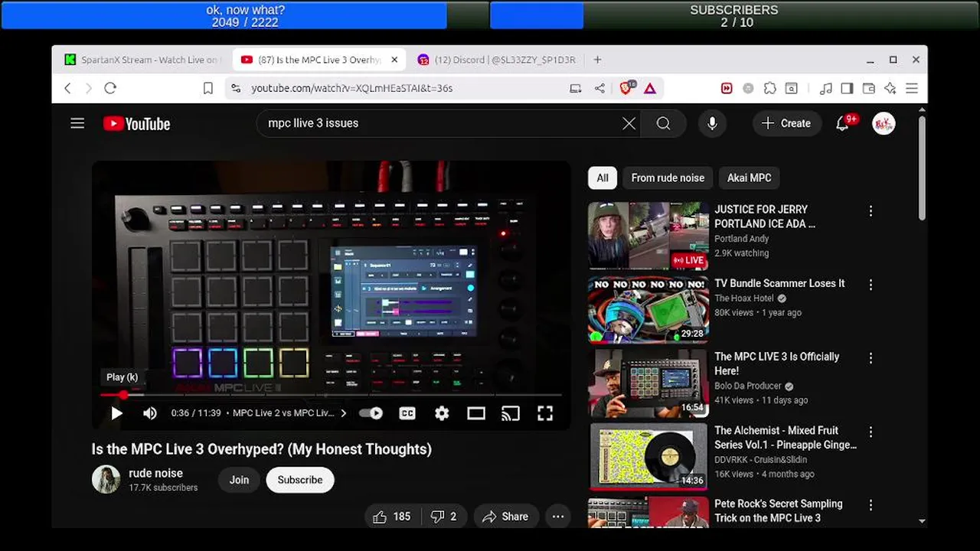Image resolution: width=980 pixels, height=551 pixels.
Task: Join the rude noise channel membership
Action: (239, 480)
